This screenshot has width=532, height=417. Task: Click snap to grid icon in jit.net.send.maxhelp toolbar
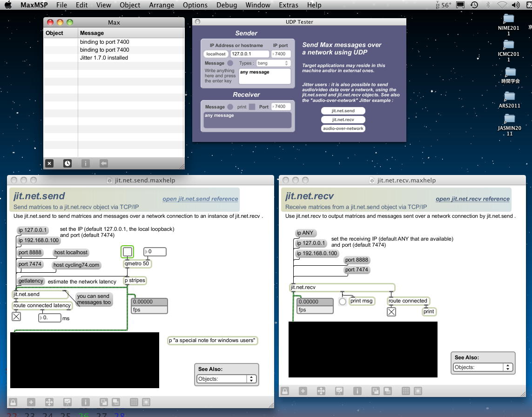[x=146, y=403]
